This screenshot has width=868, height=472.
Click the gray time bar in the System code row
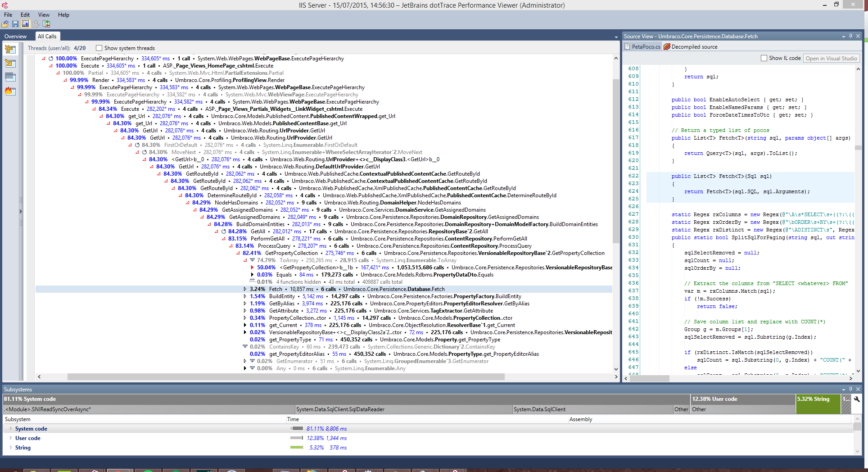point(297,429)
